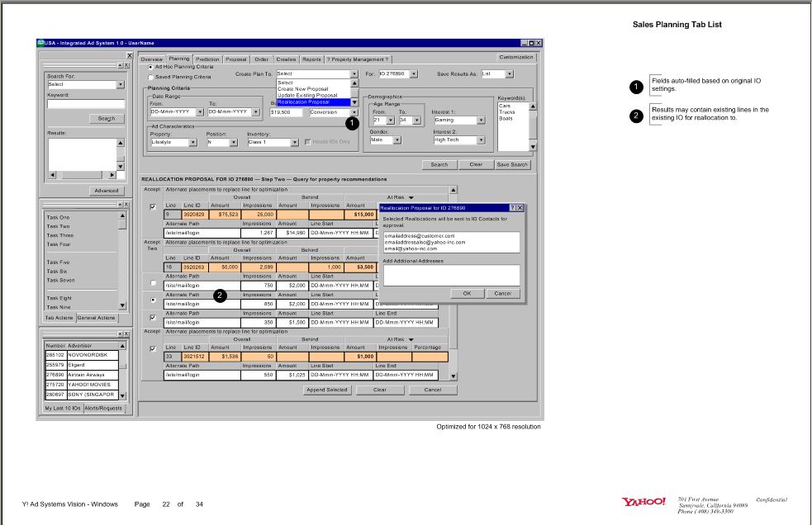Click the "Save Search" button
Image resolution: width=812 pixels, height=525 pixels.
pyautogui.click(x=512, y=164)
